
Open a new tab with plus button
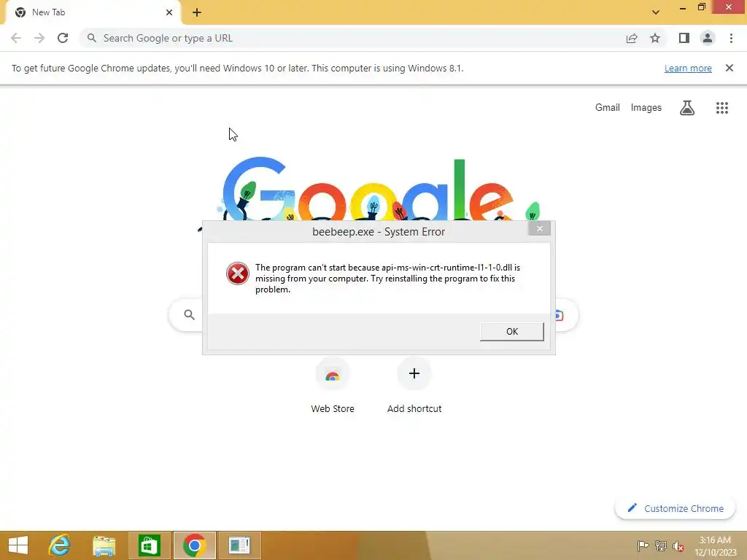(197, 12)
